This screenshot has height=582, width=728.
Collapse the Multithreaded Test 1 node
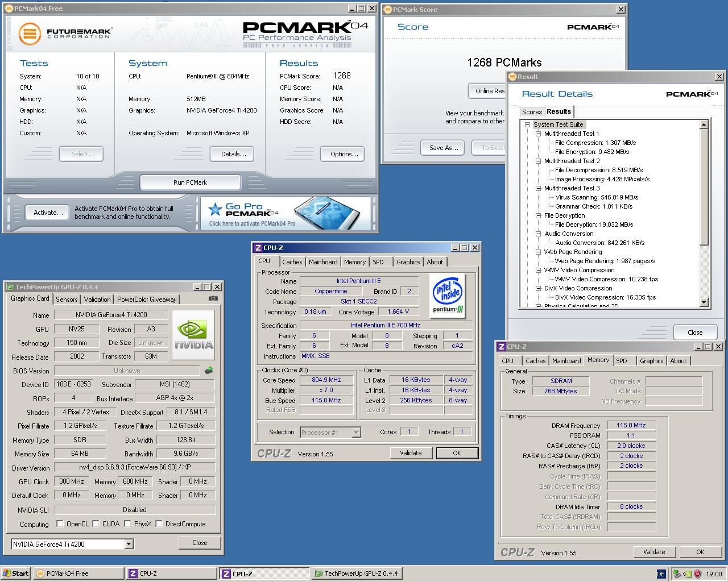coord(538,134)
